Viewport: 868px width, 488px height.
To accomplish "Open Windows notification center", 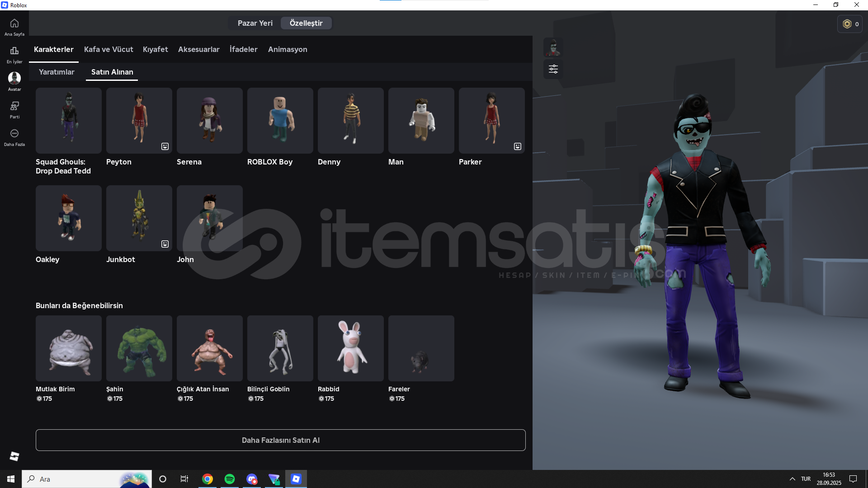I will [x=853, y=479].
